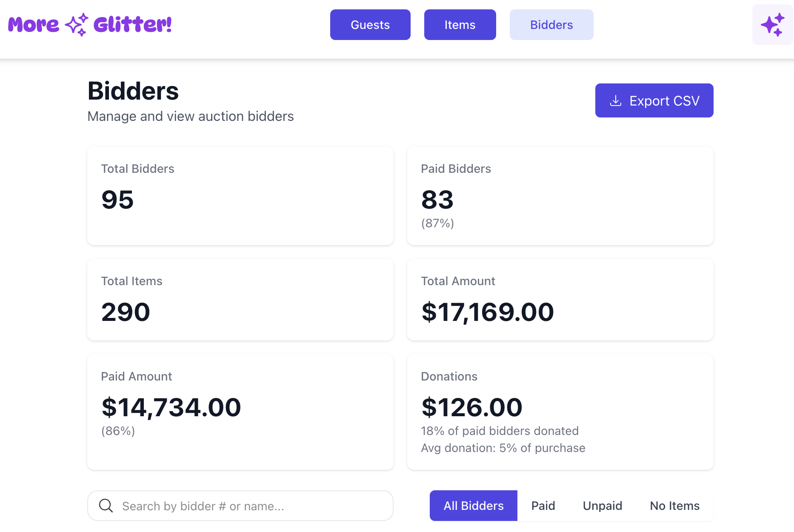Viewport: 794px width, 532px height.
Task: Filter list to Paid bidders
Action: click(x=543, y=506)
